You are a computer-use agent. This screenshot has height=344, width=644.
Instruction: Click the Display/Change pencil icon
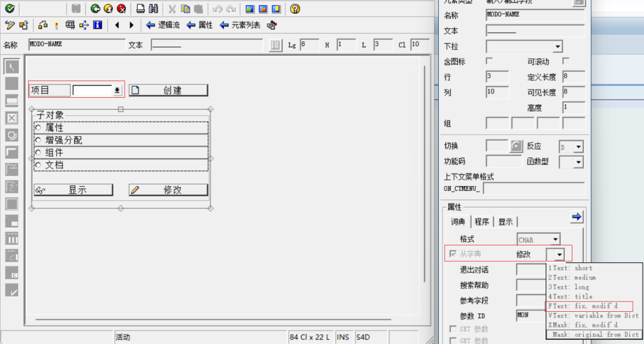10,25
